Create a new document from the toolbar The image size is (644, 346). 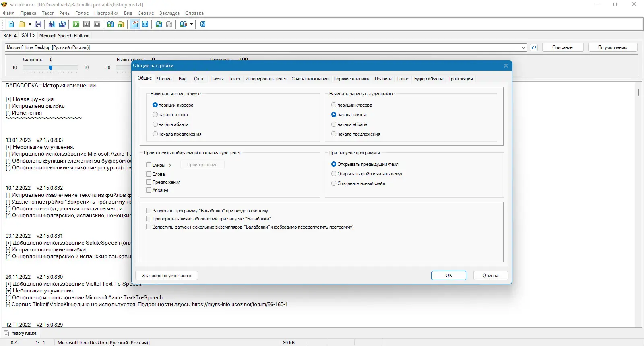point(11,24)
